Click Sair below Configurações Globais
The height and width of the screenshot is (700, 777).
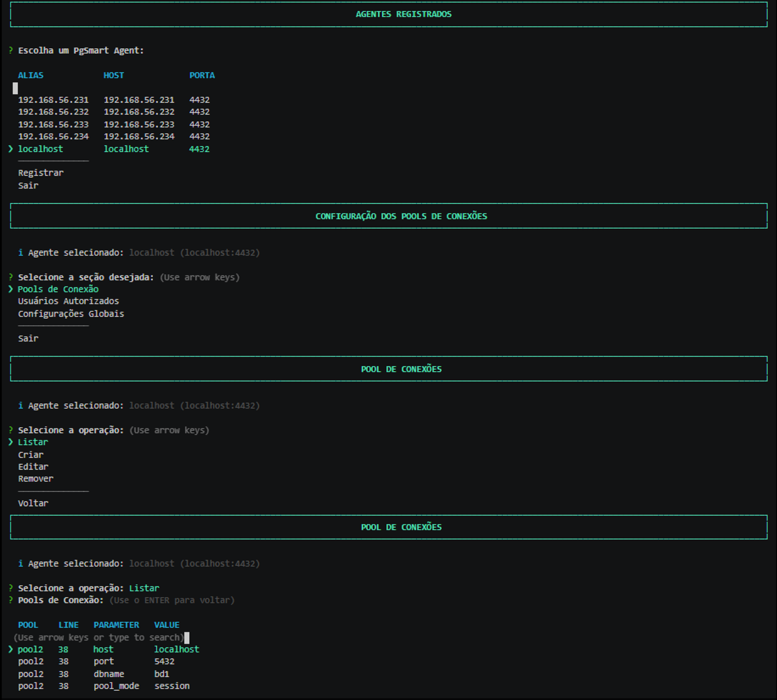(x=28, y=339)
